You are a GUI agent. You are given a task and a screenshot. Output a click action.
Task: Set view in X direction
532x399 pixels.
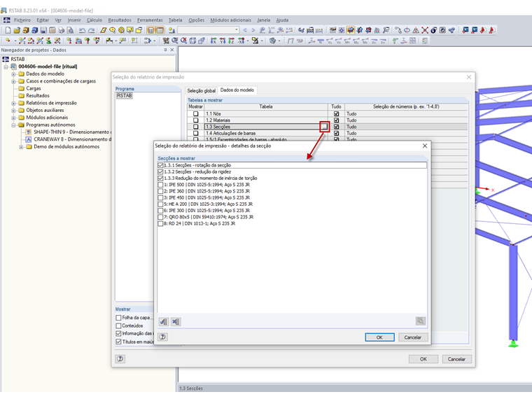coord(213,41)
